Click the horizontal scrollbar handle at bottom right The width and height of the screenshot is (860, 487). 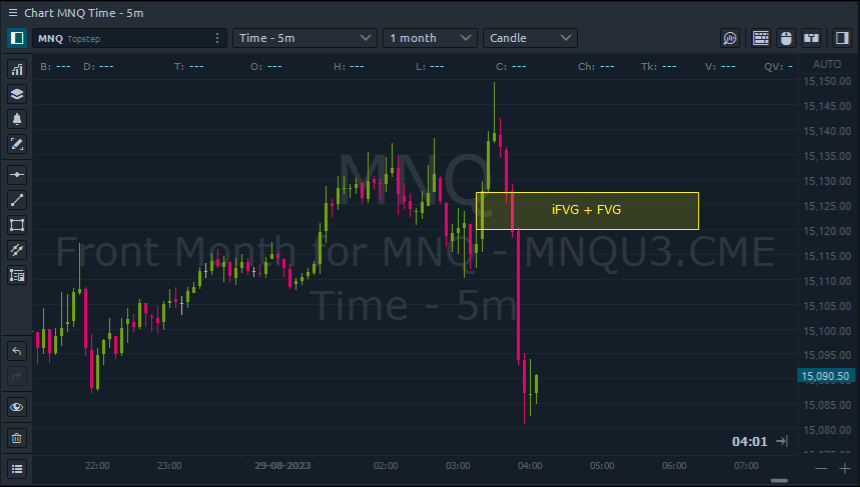click(779, 481)
